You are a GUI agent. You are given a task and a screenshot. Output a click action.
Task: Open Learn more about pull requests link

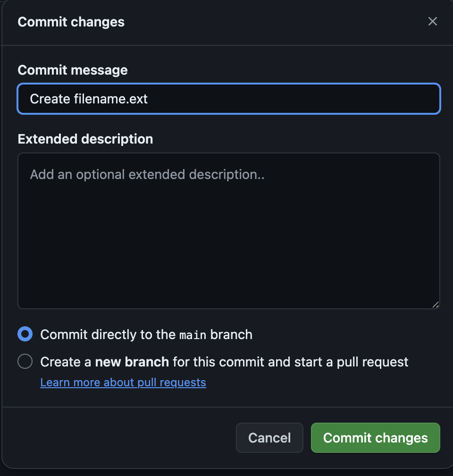pos(123,382)
